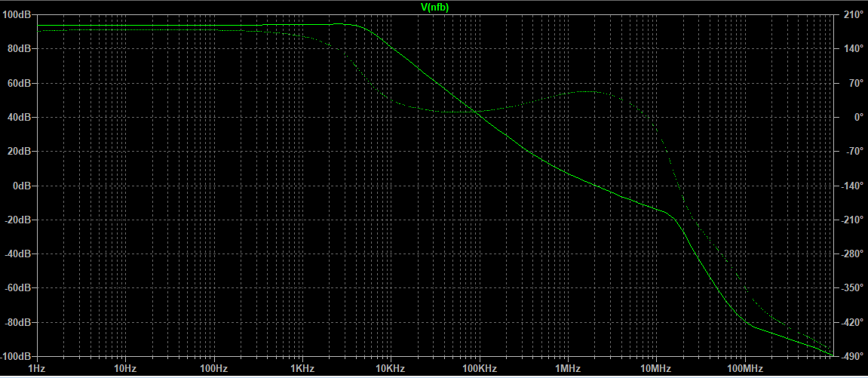868x378 pixels.
Task: Click the -60dB magnitude axis label
Action: [x=18, y=287]
